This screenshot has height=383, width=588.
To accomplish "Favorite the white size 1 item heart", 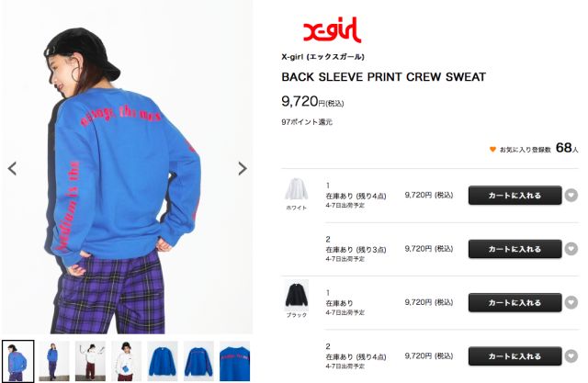I will [x=571, y=195].
